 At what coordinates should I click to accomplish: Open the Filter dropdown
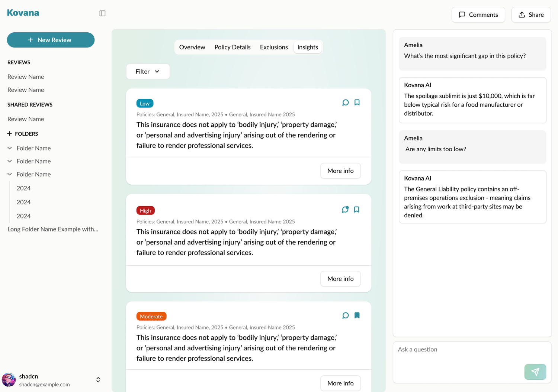point(148,71)
